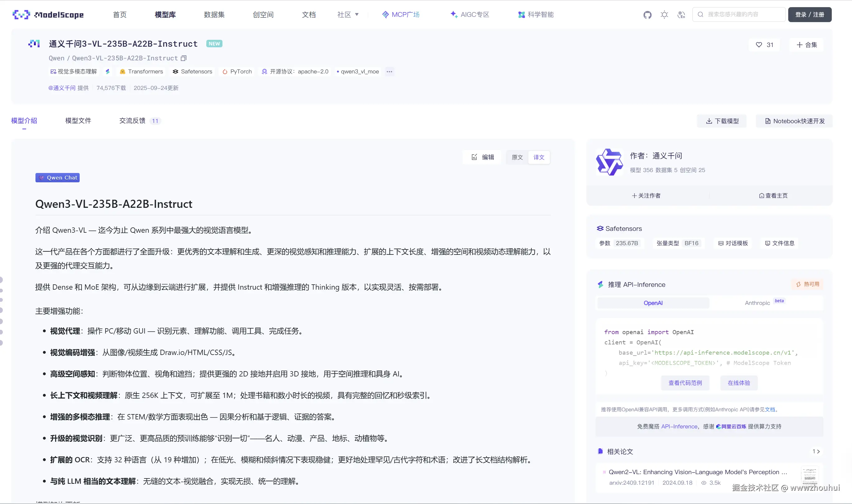This screenshot has width=852, height=504.
Task: Click the model icon beside 通义千问3-VL title
Action: click(34, 44)
